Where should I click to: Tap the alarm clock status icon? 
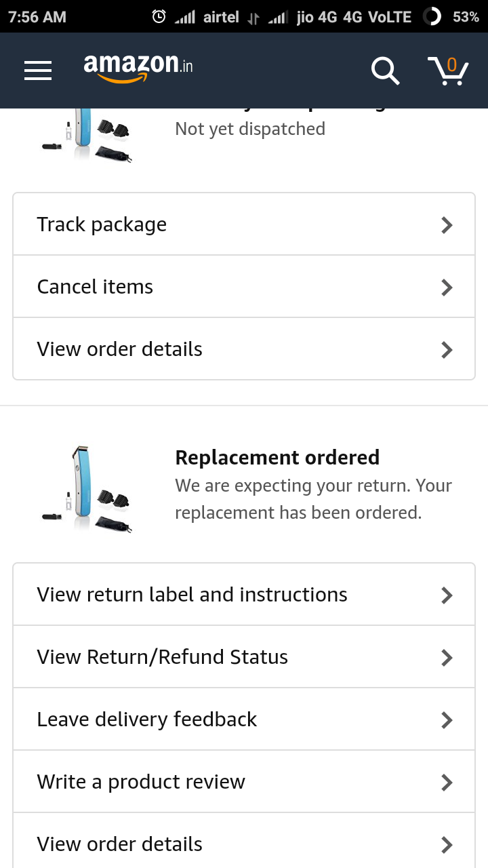[159, 16]
